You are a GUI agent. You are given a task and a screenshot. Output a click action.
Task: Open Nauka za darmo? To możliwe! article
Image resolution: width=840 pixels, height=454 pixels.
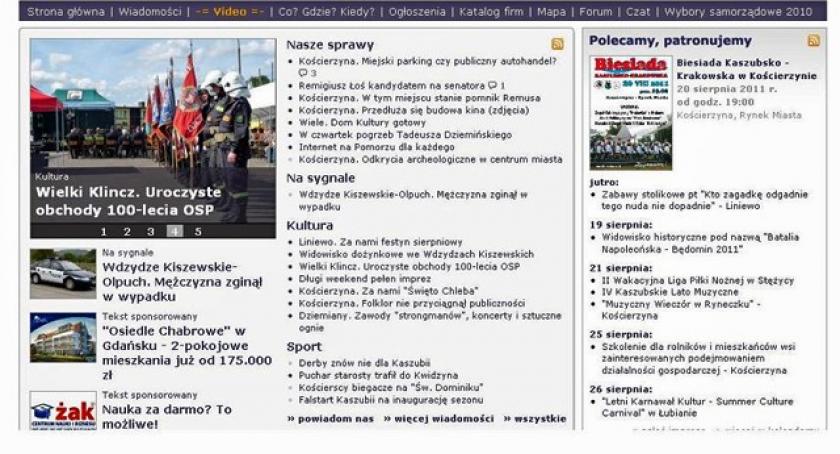coord(167,416)
